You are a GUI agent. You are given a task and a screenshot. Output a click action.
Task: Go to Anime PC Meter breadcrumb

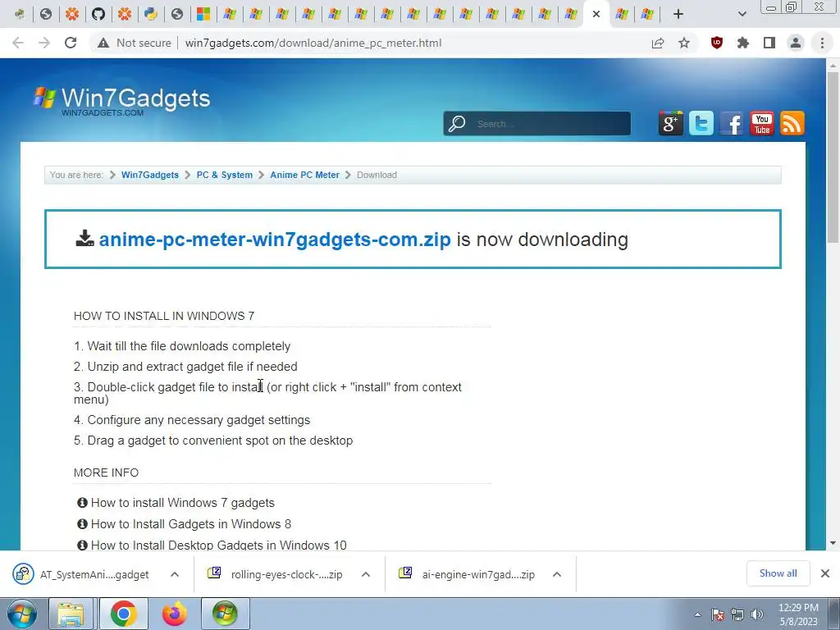coord(305,176)
